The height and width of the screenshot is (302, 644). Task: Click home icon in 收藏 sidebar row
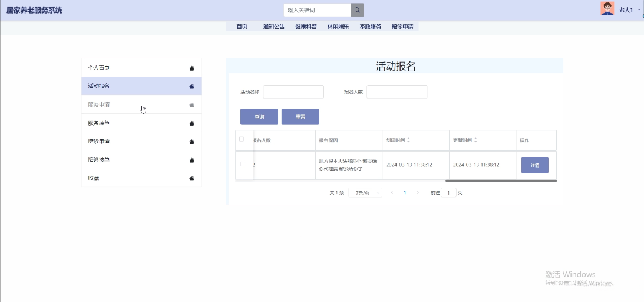(x=191, y=178)
